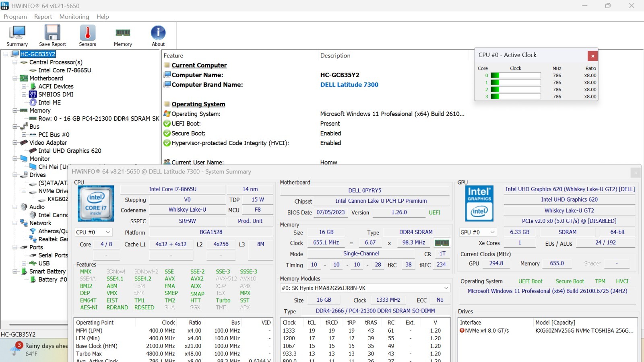Click the tree panel horizontal scrollbar
This screenshot has width=644, height=362.
pyautogui.click(x=38, y=324)
